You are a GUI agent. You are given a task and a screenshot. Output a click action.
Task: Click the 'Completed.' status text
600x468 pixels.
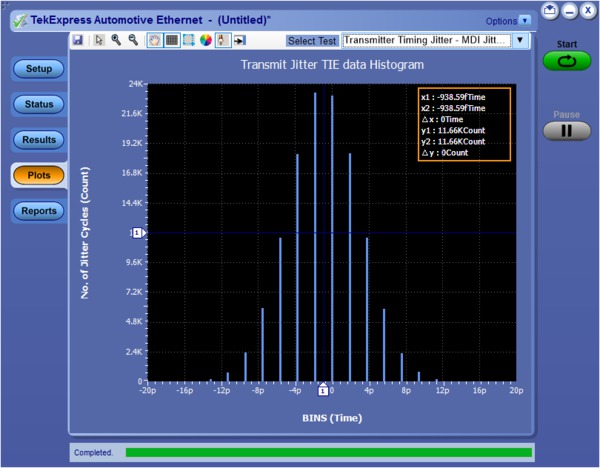93,453
